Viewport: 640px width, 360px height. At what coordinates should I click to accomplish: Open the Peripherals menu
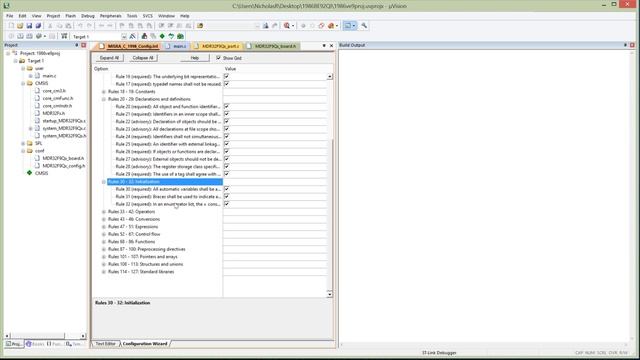tap(111, 16)
